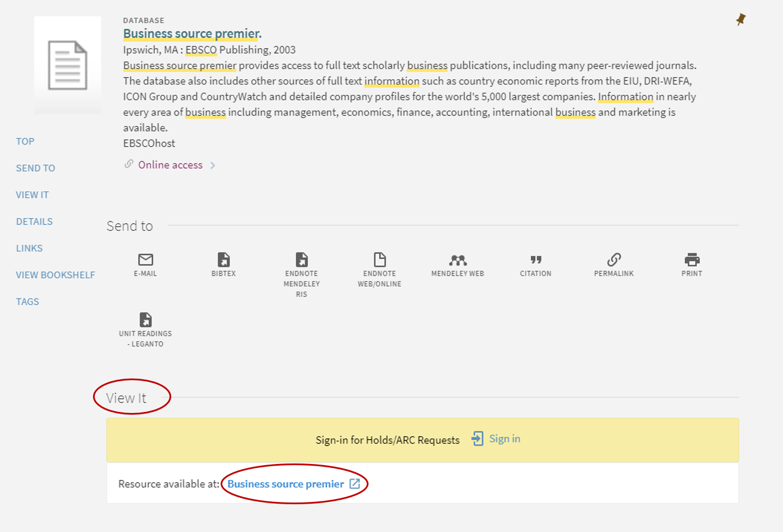Go to the DETAILS section
The height and width of the screenshot is (532, 783).
click(34, 222)
